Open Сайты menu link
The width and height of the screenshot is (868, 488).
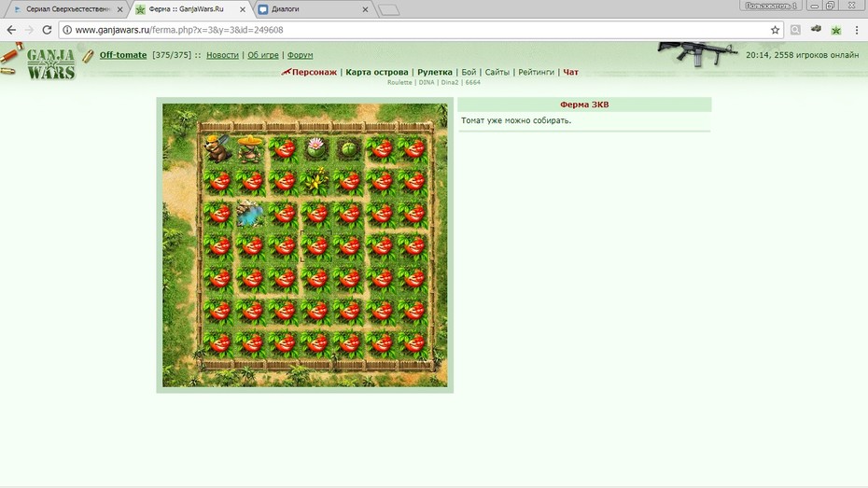(x=497, y=72)
